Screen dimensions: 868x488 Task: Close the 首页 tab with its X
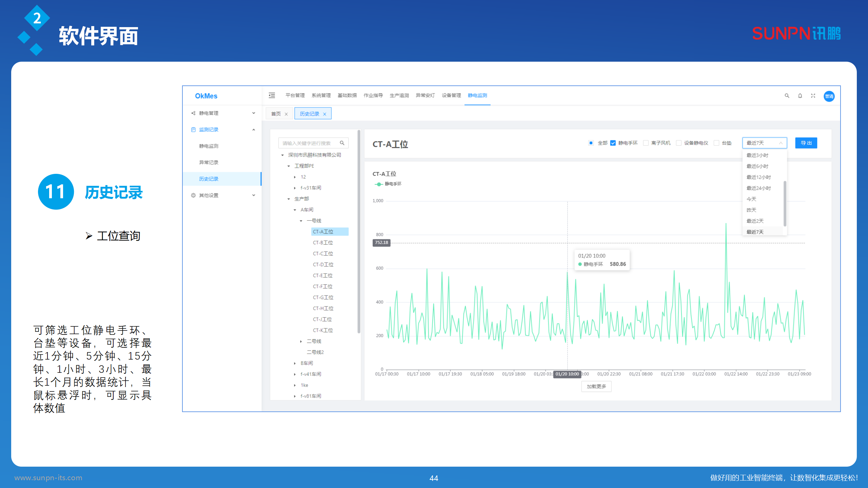click(x=286, y=114)
